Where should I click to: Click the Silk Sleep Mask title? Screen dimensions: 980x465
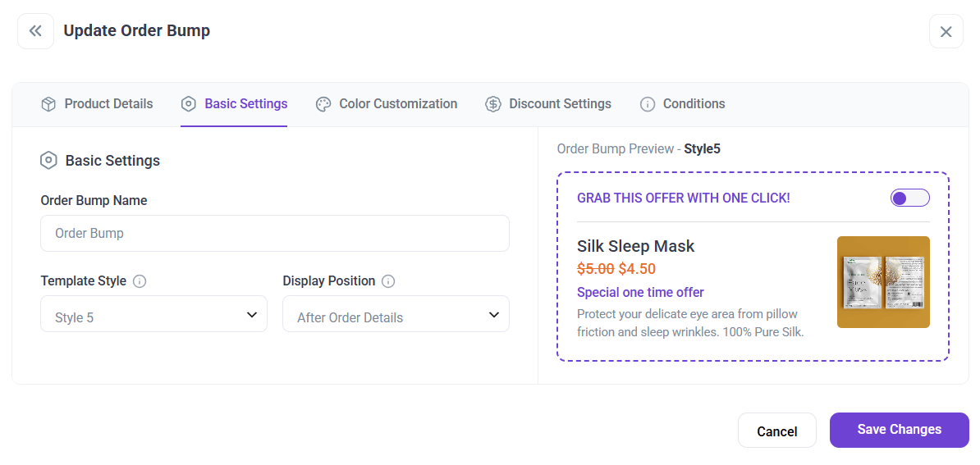pyautogui.click(x=635, y=246)
